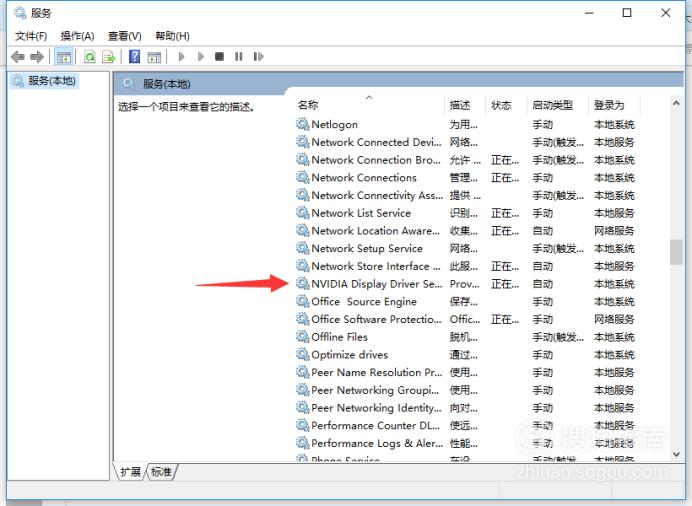
Task: Select the Network Store Interface service
Action: (376, 266)
